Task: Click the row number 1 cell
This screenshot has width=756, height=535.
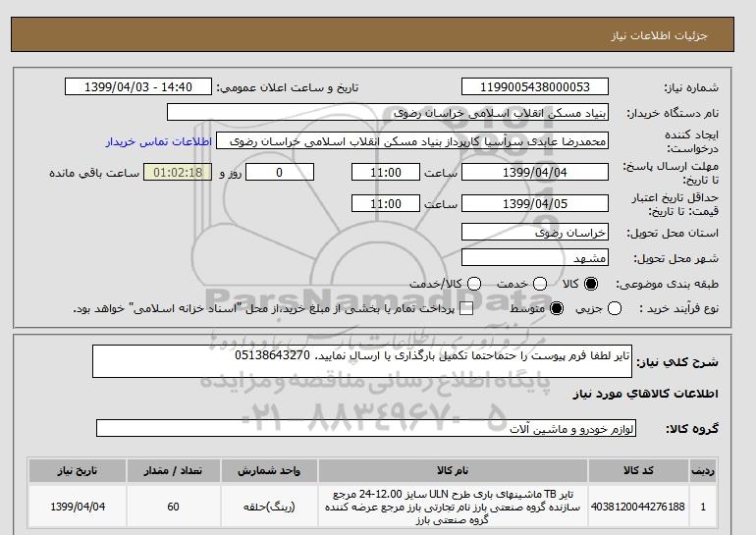Action: pyautogui.click(x=703, y=508)
